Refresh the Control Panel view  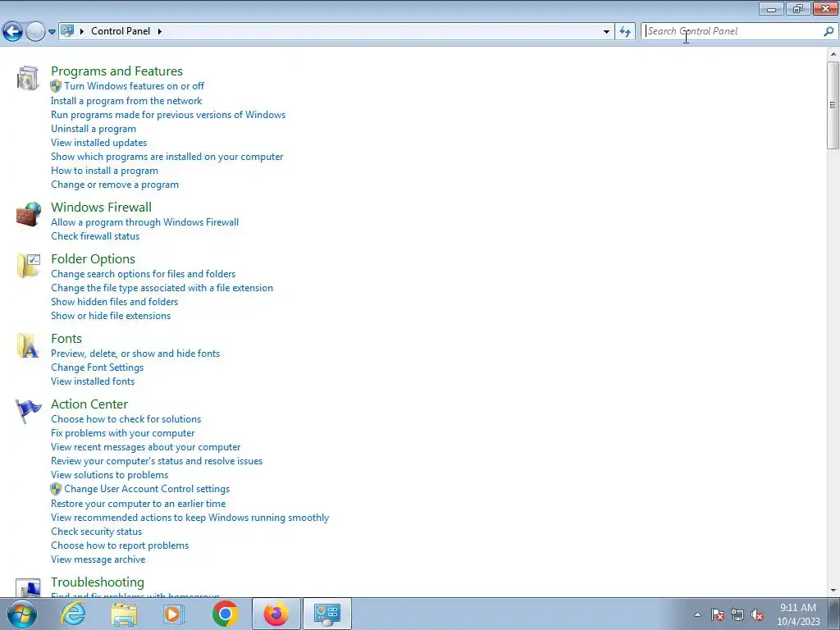pos(625,32)
